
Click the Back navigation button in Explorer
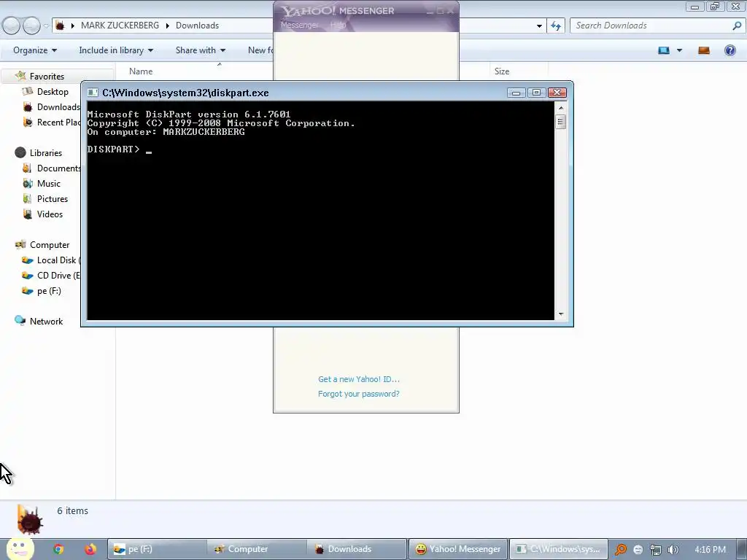tap(12, 26)
